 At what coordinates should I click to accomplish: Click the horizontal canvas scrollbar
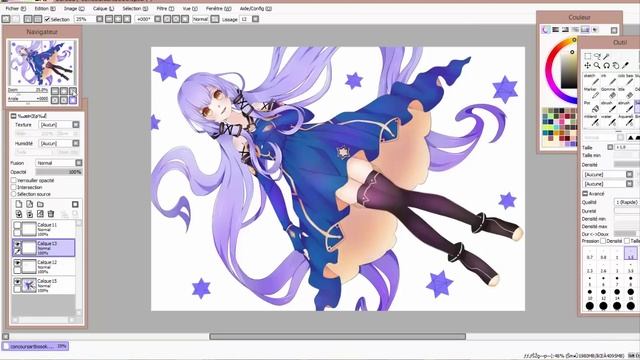(x=337, y=336)
